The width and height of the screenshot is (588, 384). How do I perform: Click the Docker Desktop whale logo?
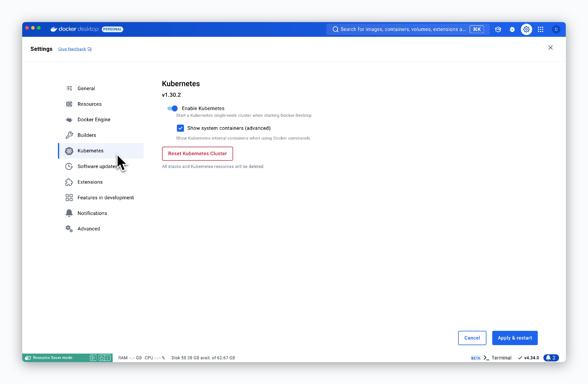[x=54, y=29]
